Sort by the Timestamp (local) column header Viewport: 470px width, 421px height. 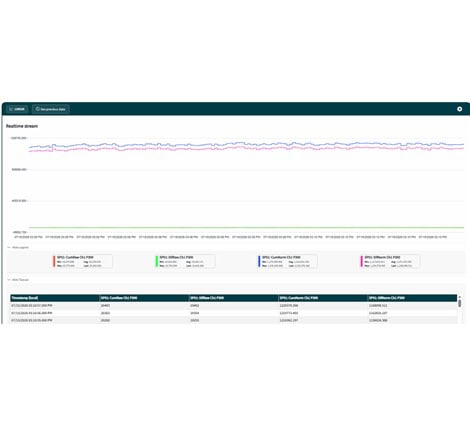(x=55, y=298)
